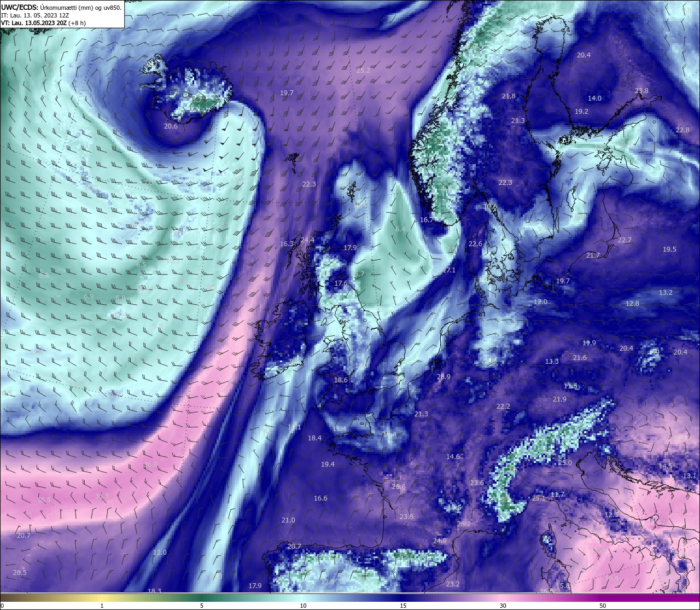700x610 pixels.
Task: Select the 17.1 value in the North Sea
Action: click(x=449, y=270)
